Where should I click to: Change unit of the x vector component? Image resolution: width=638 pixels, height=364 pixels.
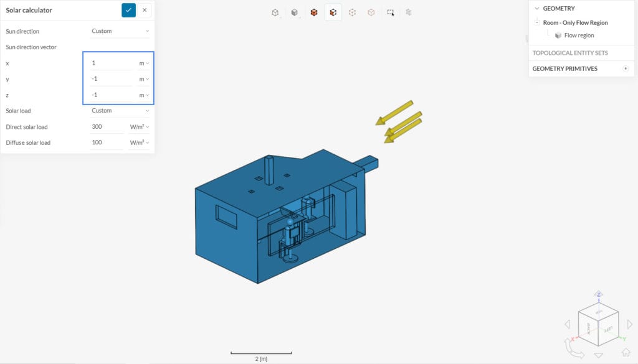tap(144, 63)
